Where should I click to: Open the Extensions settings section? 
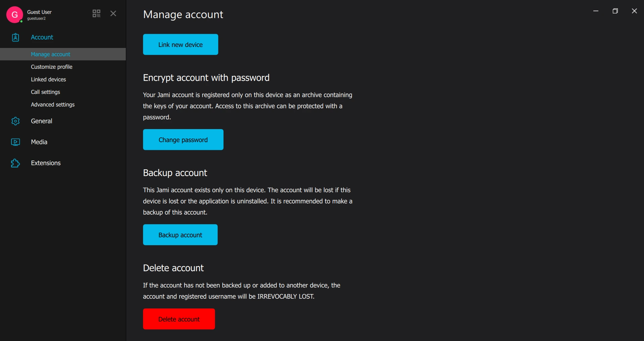click(46, 163)
